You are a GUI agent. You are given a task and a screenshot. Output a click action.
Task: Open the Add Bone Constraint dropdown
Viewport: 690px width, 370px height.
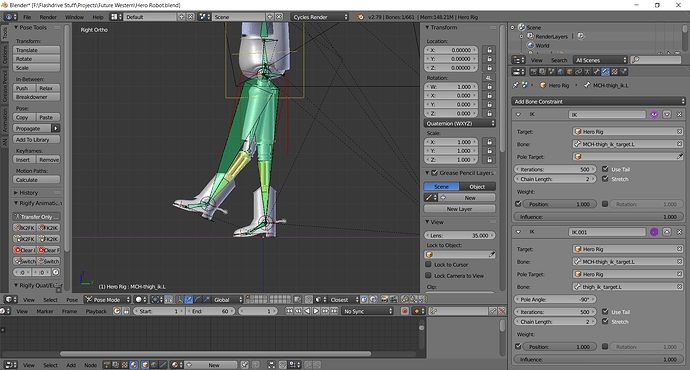(598, 101)
